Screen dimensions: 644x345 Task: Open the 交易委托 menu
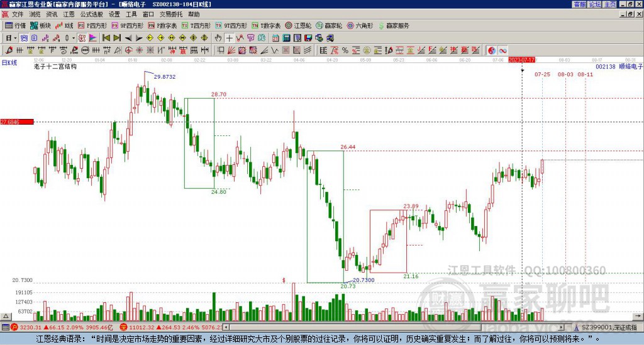171,14
